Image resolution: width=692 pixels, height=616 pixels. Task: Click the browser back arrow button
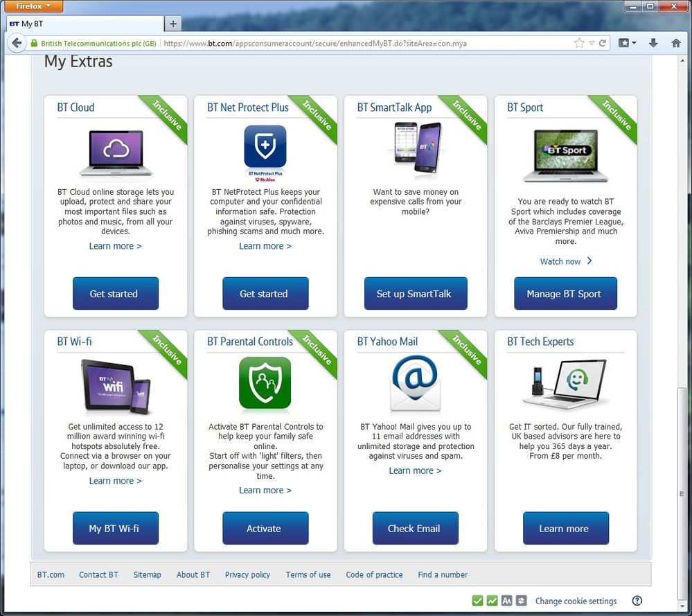pos(17,43)
